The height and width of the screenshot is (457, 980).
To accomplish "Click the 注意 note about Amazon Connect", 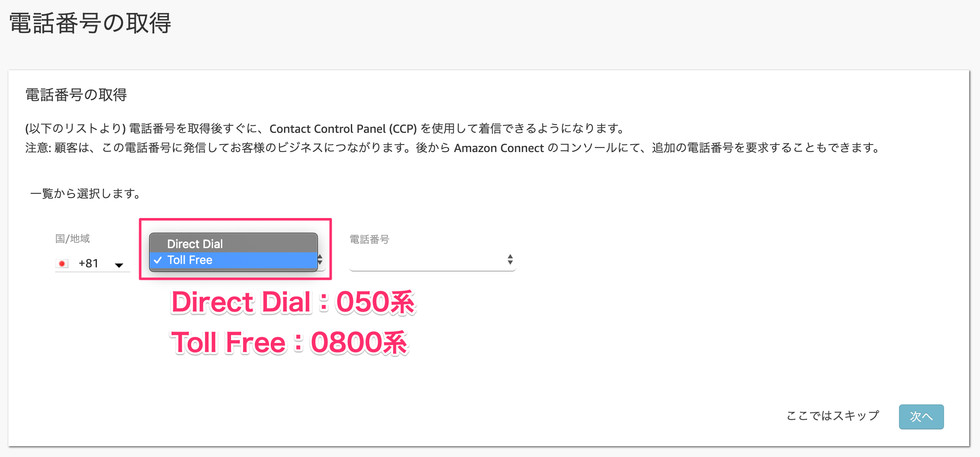I will tap(454, 148).
